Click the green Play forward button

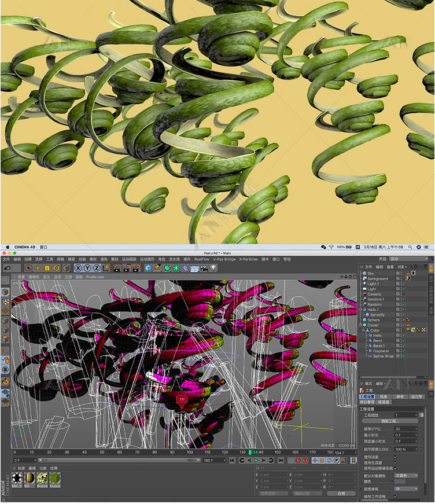pos(256,461)
